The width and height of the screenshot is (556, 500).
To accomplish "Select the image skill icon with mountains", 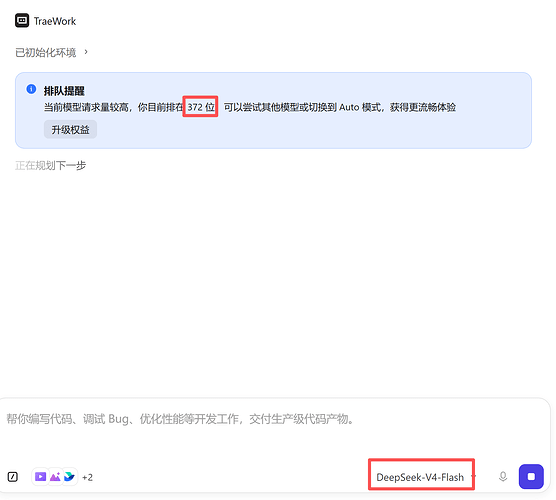I will click(x=55, y=477).
